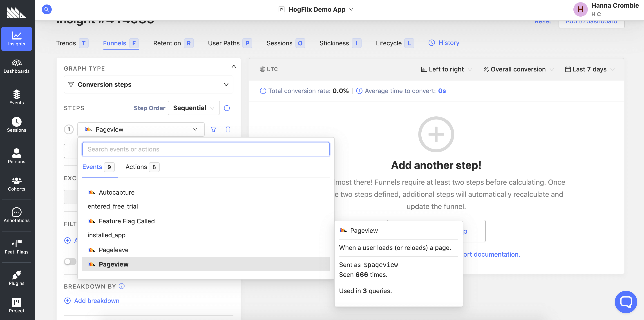The width and height of the screenshot is (644, 320).
Task: Open Dashboards in the sidebar
Action: click(x=16, y=67)
